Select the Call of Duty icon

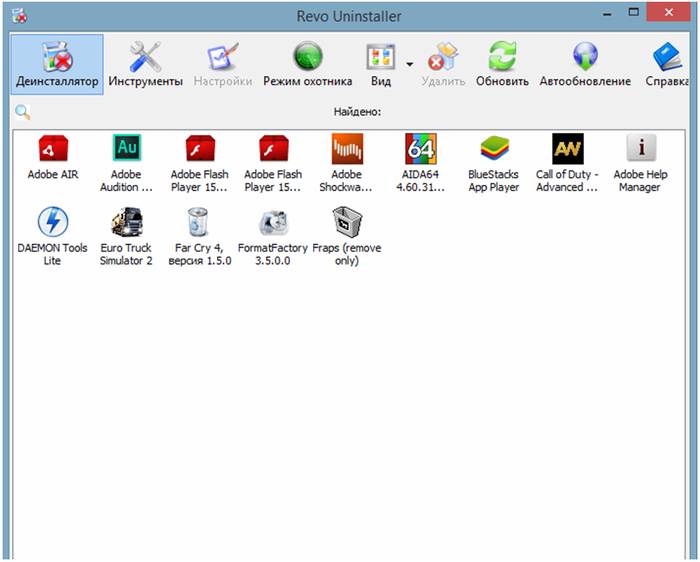point(567,150)
